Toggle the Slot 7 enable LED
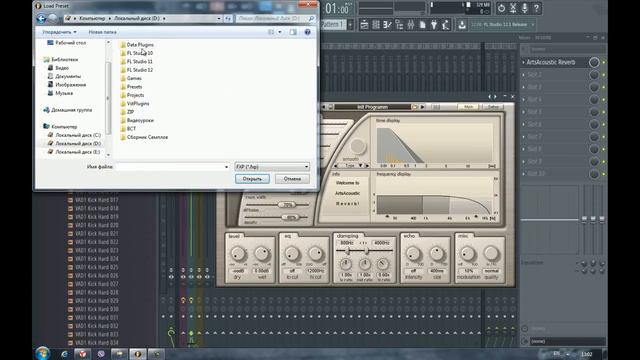Screen dimensions: 640x360 604,137
